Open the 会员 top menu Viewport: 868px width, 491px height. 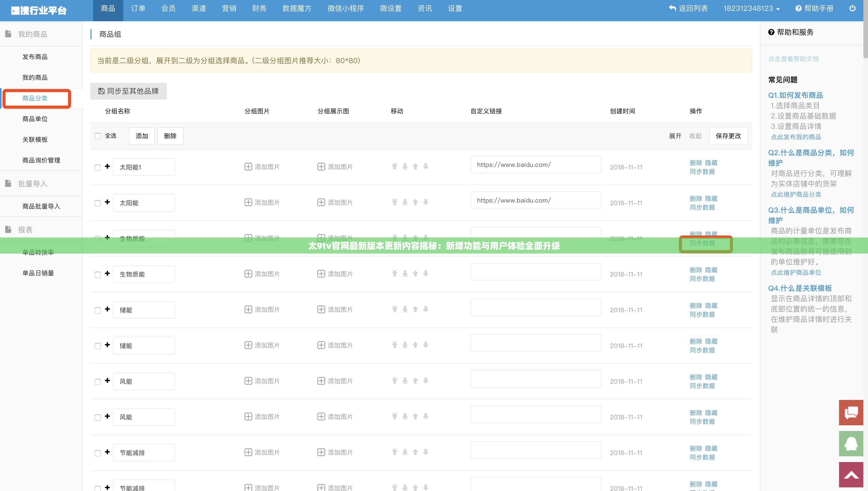click(169, 9)
